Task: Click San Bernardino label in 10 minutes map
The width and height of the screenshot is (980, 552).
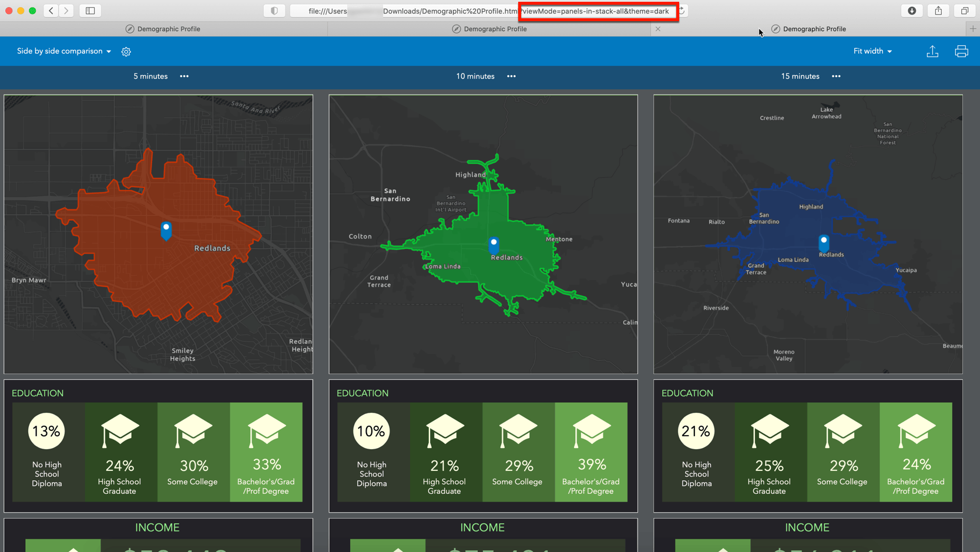Action: 391,195
